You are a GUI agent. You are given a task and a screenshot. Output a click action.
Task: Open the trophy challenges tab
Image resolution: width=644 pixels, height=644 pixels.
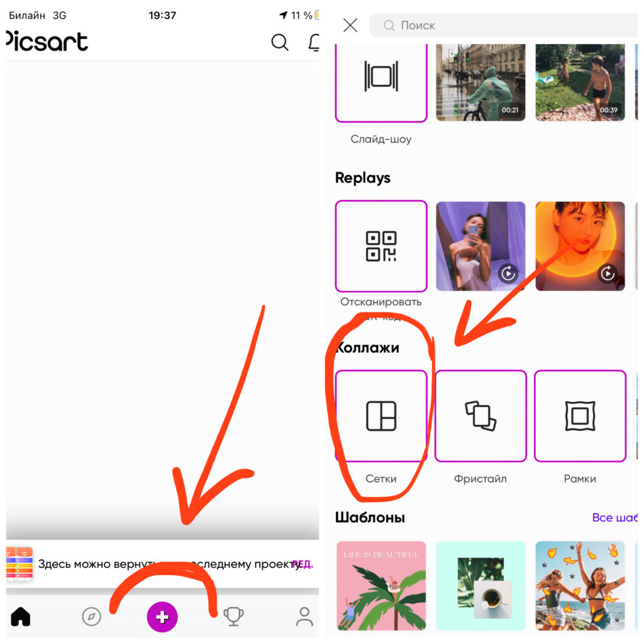coord(233,616)
